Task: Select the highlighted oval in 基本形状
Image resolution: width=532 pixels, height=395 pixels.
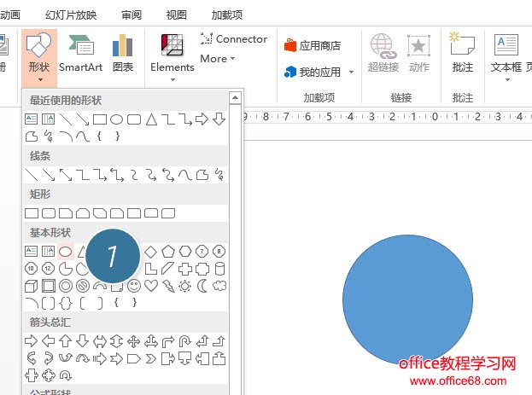Action: (x=65, y=252)
